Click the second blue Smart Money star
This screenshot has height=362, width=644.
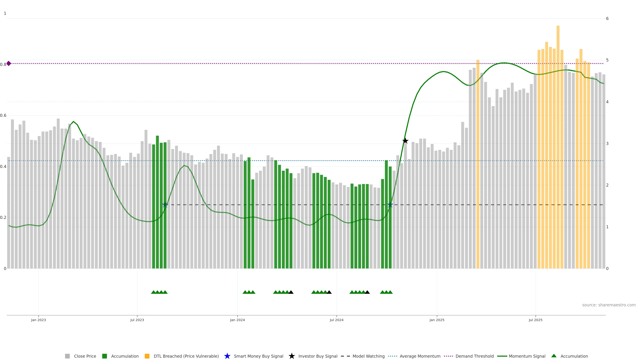point(390,205)
